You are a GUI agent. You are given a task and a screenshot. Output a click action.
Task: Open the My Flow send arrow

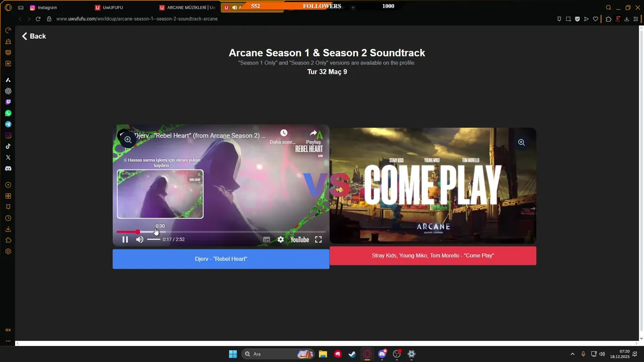[x=586, y=19]
